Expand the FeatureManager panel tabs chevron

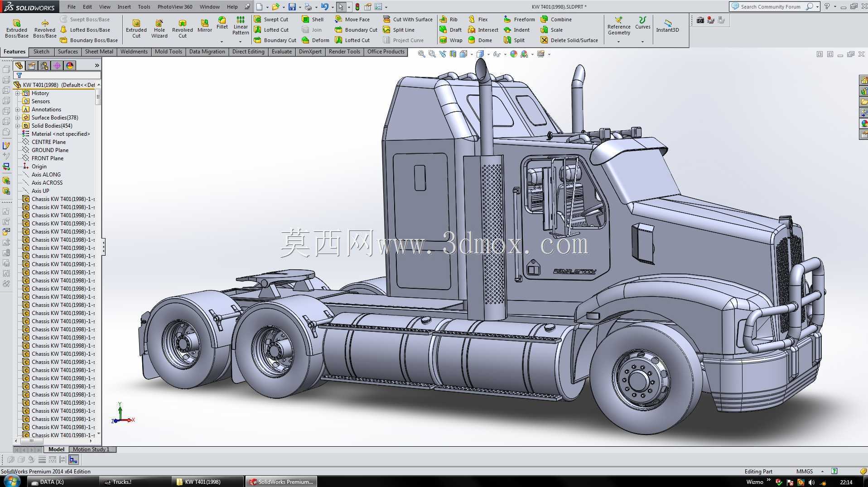pos(97,66)
